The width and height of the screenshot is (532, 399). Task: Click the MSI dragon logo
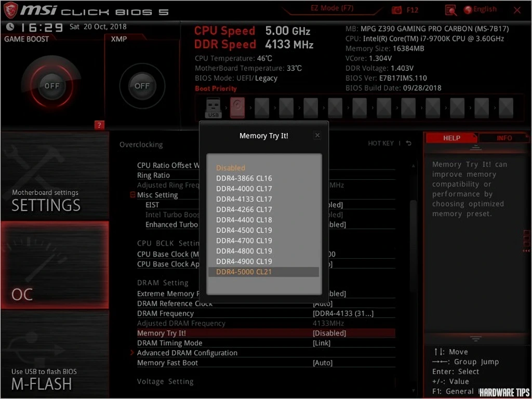coord(10,10)
